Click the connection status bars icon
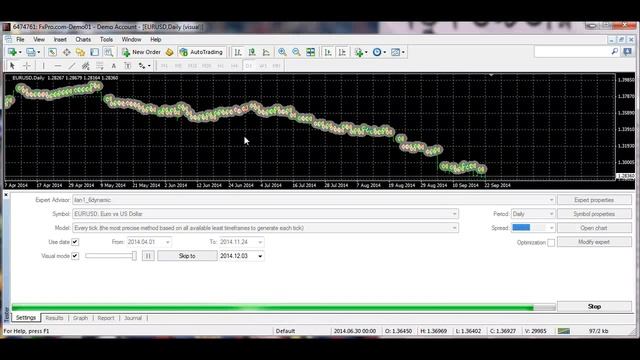 (x=564, y=331)
